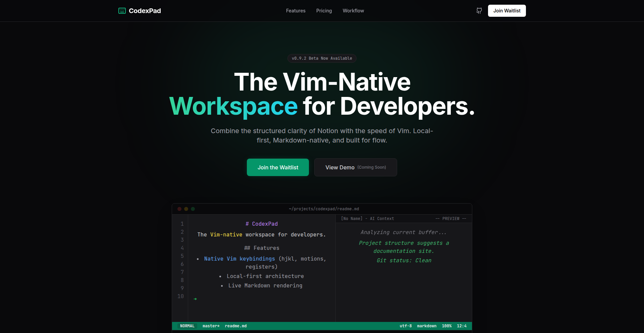Click the v0.9.2 Beta Now Available badge
Screen dimensions: 644x333
(x=322, y=58)
